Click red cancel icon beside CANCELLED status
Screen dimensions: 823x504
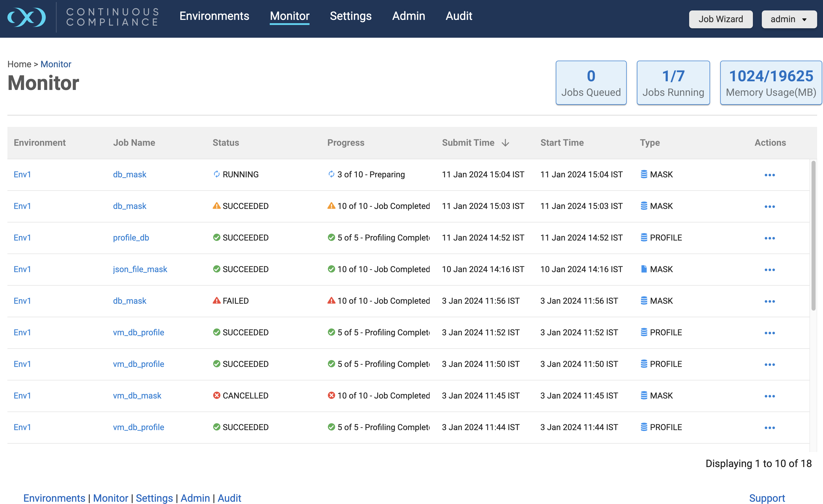pyautogui.click(x=216, y=395)
